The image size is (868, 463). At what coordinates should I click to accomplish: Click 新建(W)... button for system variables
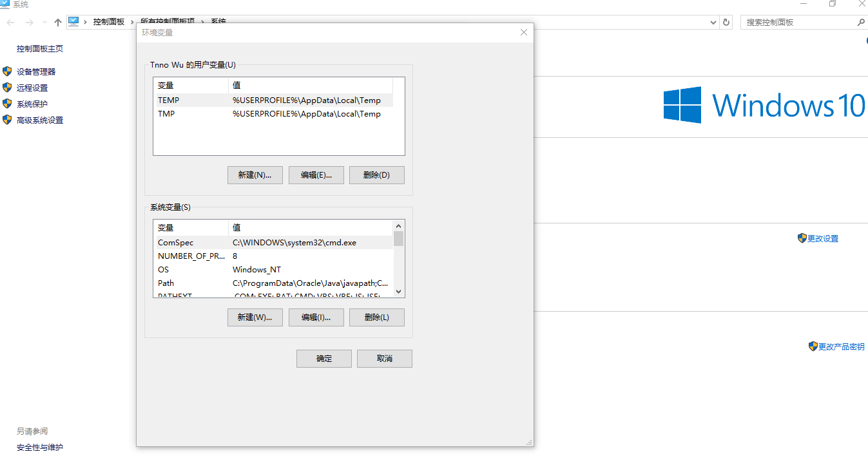(255, 317)
